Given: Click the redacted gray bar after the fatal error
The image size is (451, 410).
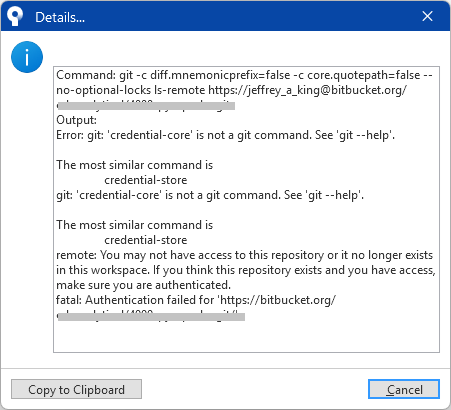Looking at the screenshot, I should click(x=151, y=317).
